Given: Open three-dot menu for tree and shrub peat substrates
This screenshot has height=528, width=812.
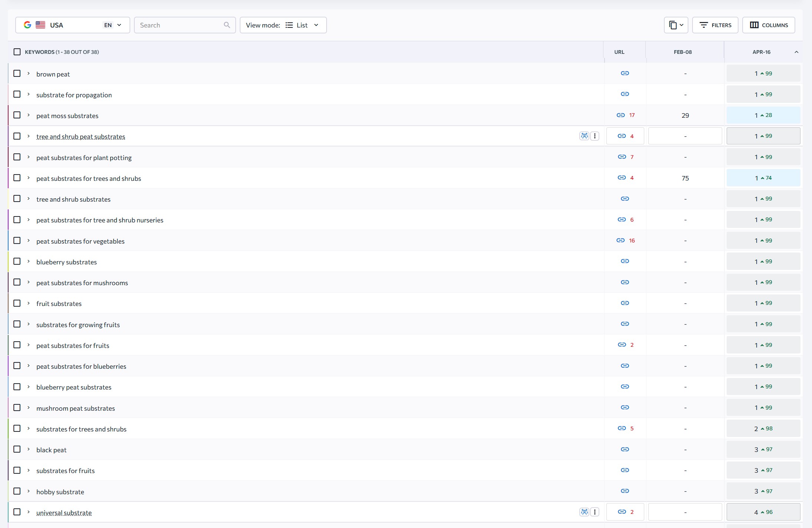Looking at the screenshot, I should click(x=595, y=136).
